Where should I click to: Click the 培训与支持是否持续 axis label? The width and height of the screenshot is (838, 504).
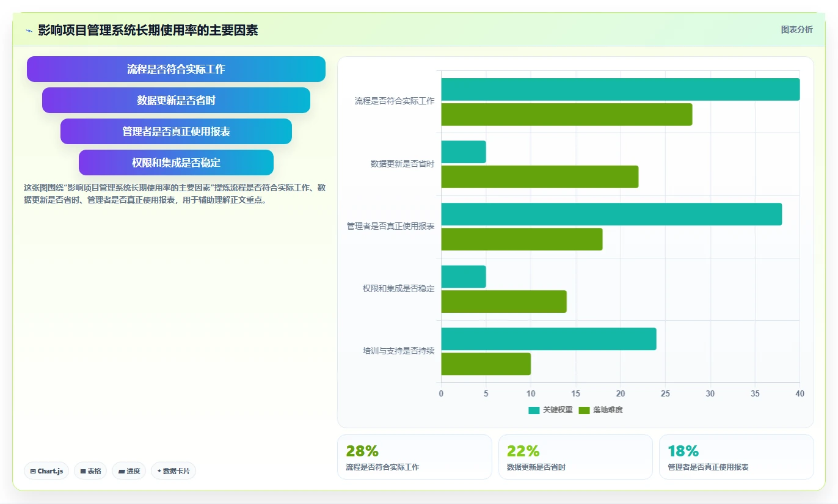(x=398, y=351)
